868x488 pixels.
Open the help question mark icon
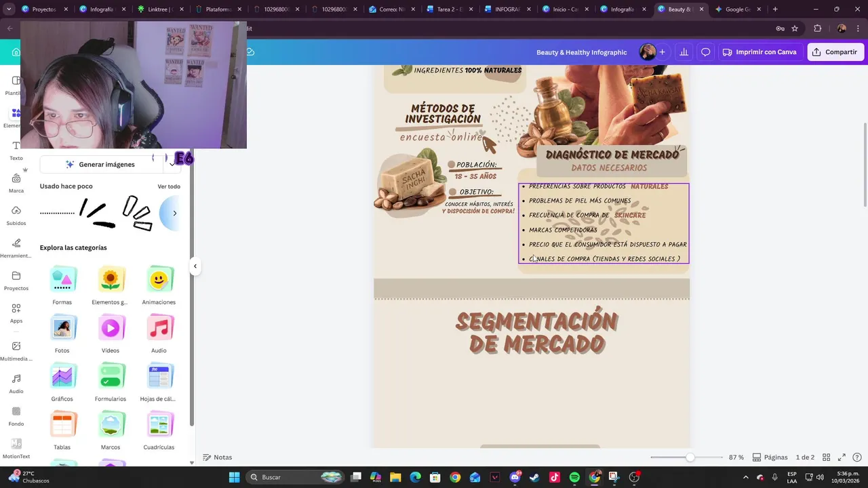pos(857,457)
